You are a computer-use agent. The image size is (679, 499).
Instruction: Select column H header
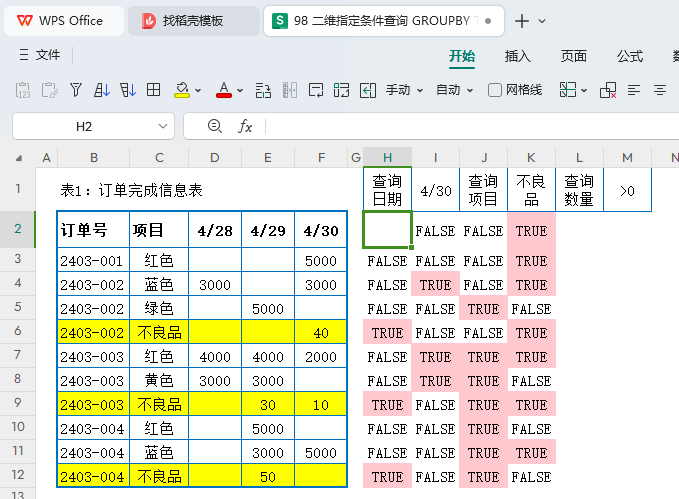[x=388, y=158]
